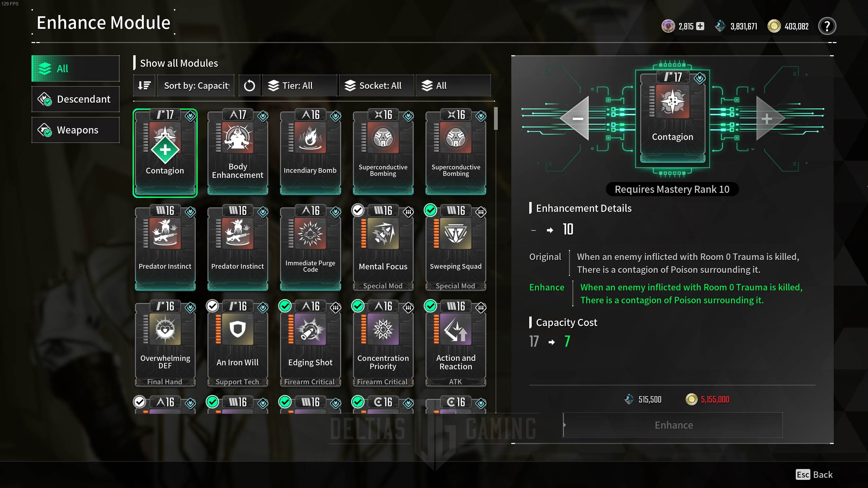
Task: Toggle the checkmark on Mental Focus module
Action: (x=358, y=210)
